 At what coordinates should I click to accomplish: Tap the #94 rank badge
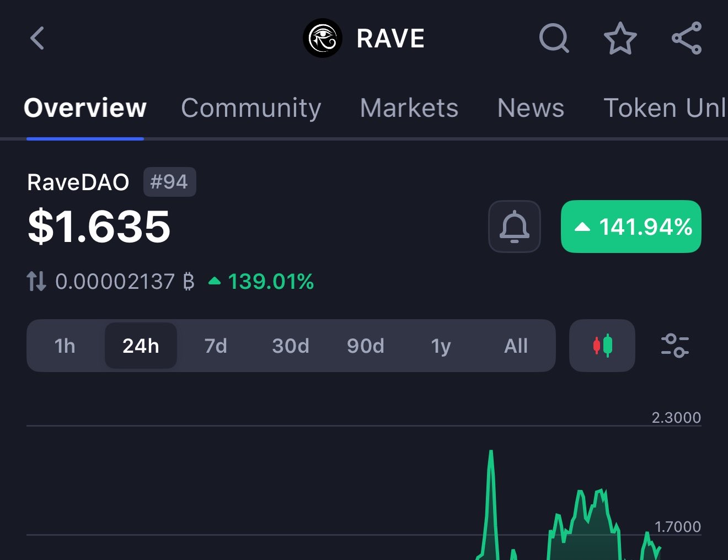tap(170, 182)
